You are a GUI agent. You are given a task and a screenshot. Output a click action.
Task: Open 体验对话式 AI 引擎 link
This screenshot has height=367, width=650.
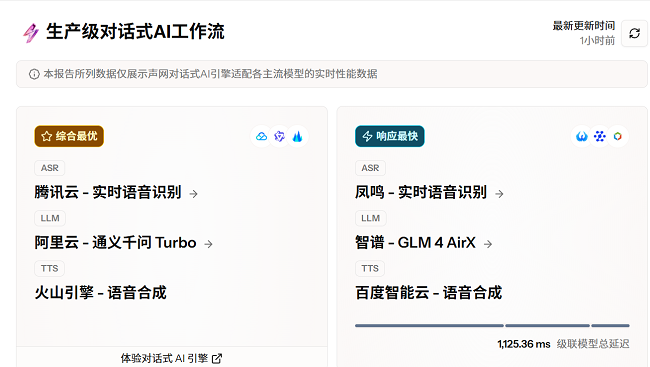171,358
